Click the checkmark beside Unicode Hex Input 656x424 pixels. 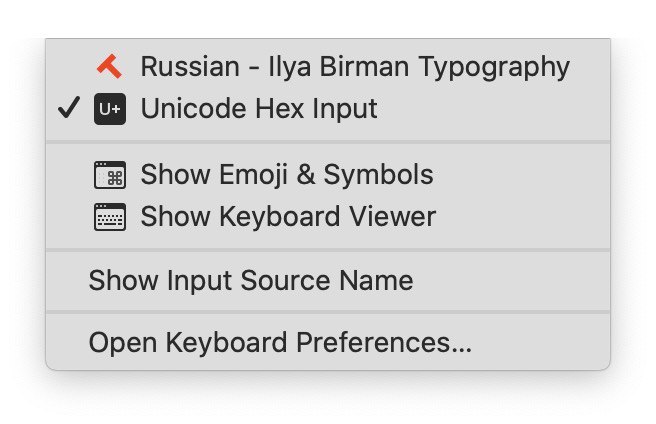tap(69, 108)
